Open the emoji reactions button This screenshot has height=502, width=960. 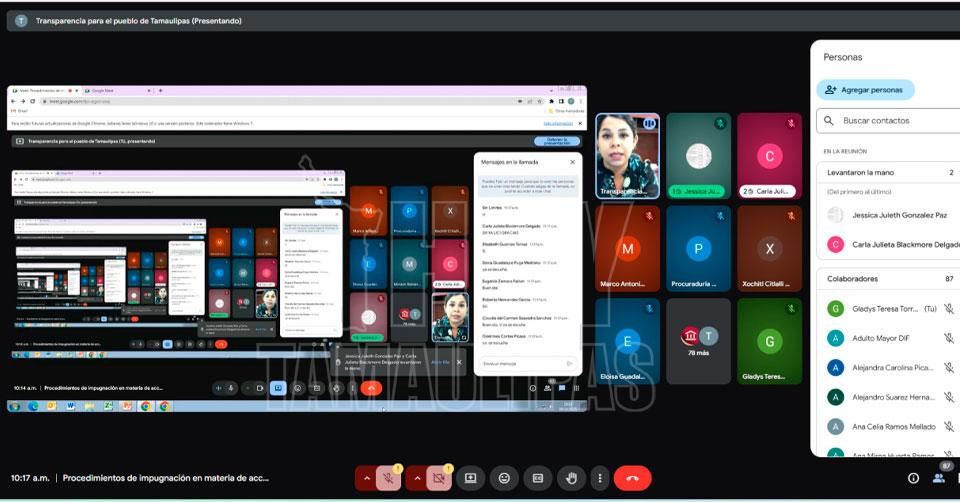504,478
